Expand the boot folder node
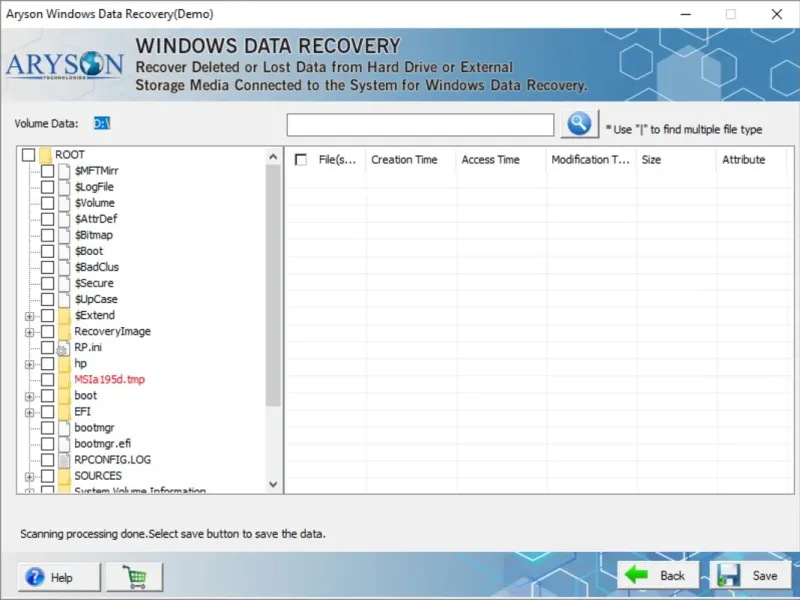 coord(30,397)
